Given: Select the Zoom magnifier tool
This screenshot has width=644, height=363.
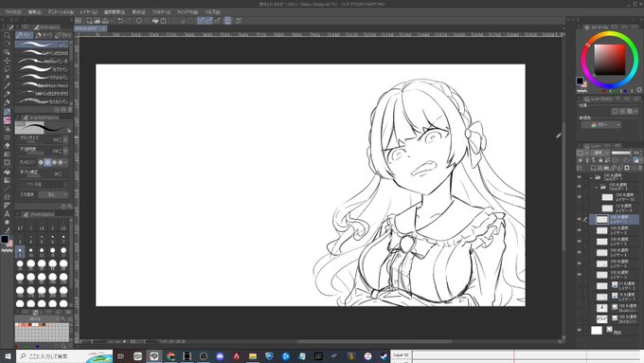Looking at the screenshot, I should coord(7,35).
